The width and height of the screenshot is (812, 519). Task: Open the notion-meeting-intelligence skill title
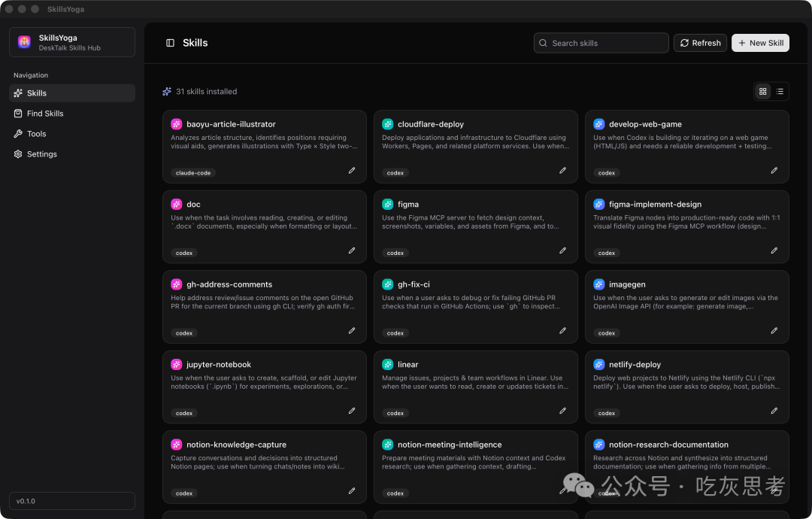point(450,445)
